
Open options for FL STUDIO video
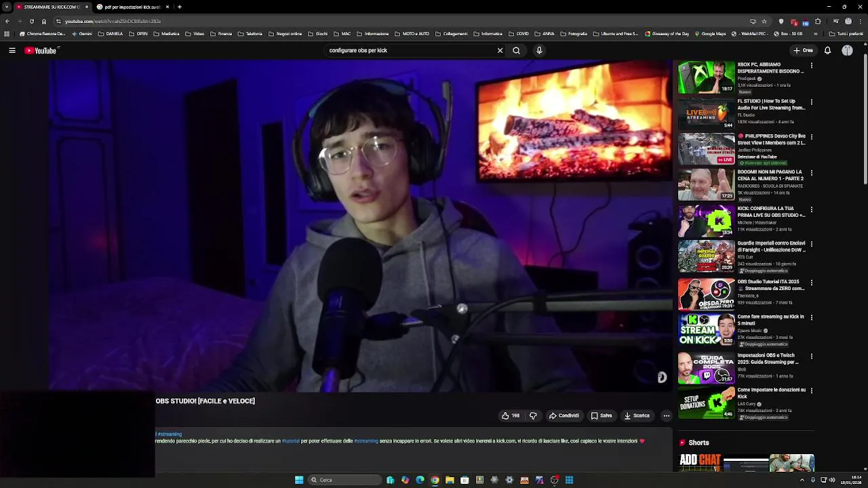click(x=811, y=102)
